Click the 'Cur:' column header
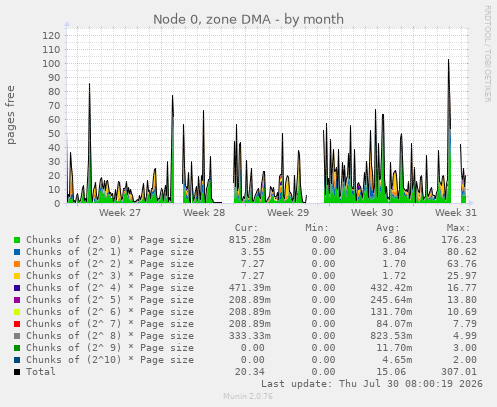The image size is (497, 407). (246, 228)
